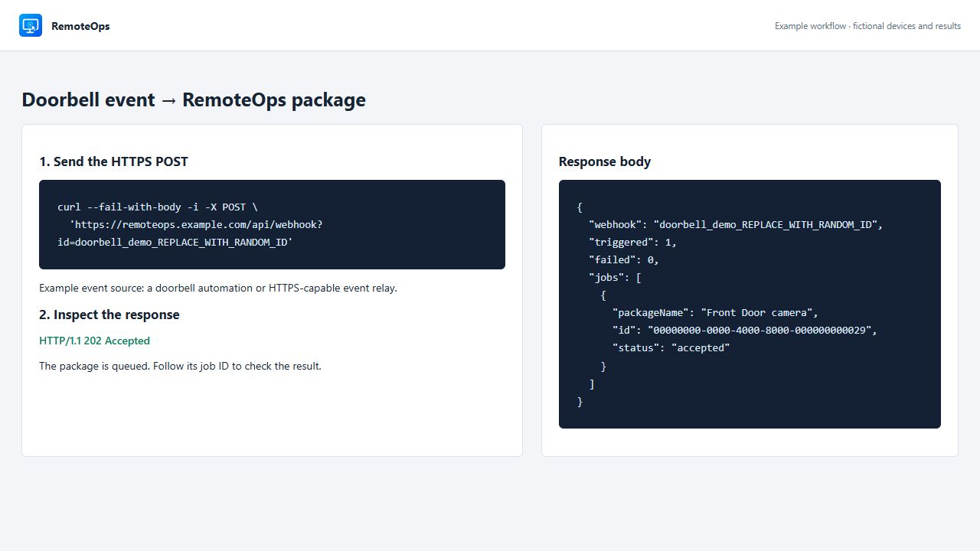Viewport: 980px width, 551px height.
Task: Click the "curl --fail-with-body -i -X POST" line
Action: [158, 207]
